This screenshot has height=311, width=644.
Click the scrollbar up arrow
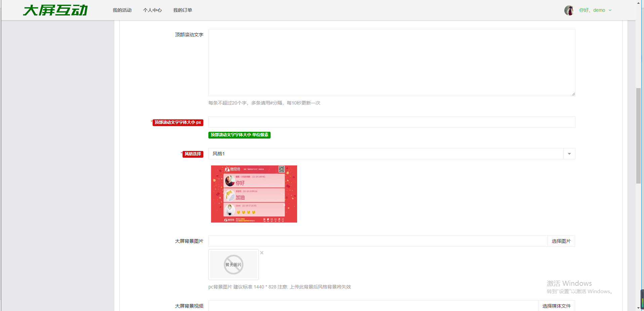[x=638, y=3]
